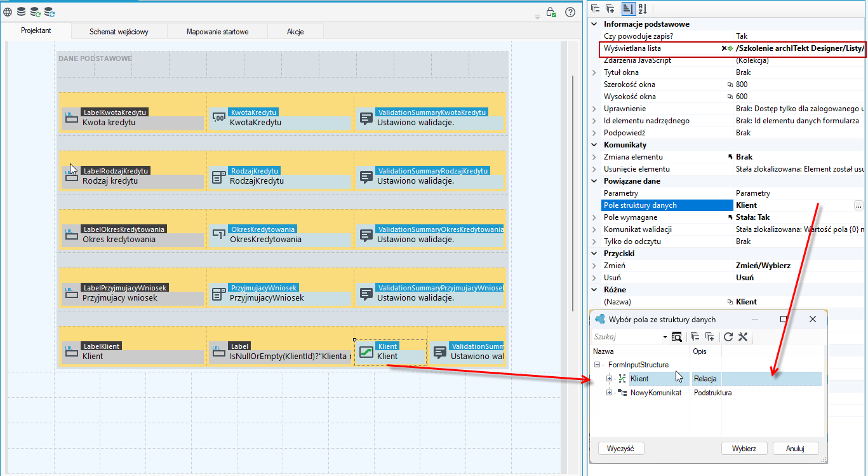Expand all nodes in field selection dialog
The width and height of the screenshot is (868, 476).
pos(710,337)
